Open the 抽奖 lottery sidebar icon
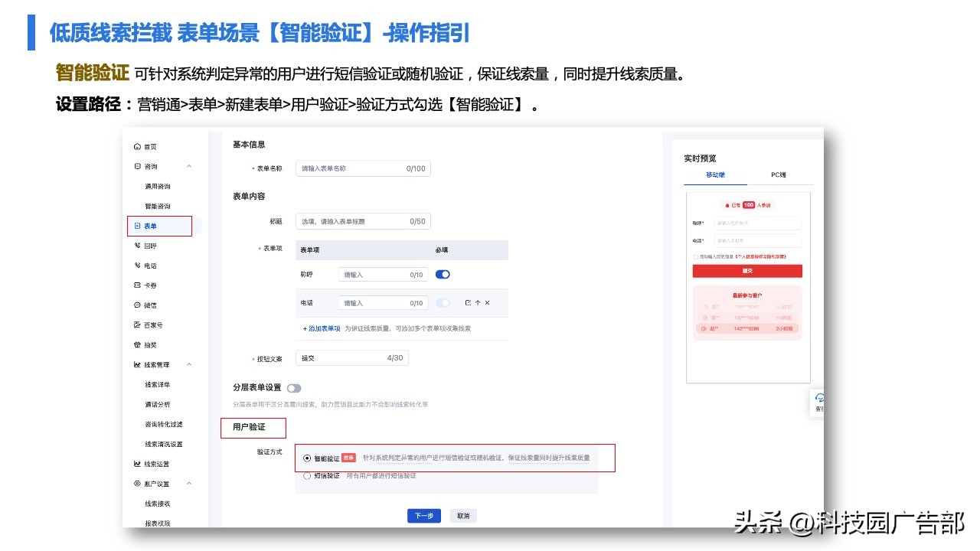Viewport: 980px width, 551px height. pos(144,344)
